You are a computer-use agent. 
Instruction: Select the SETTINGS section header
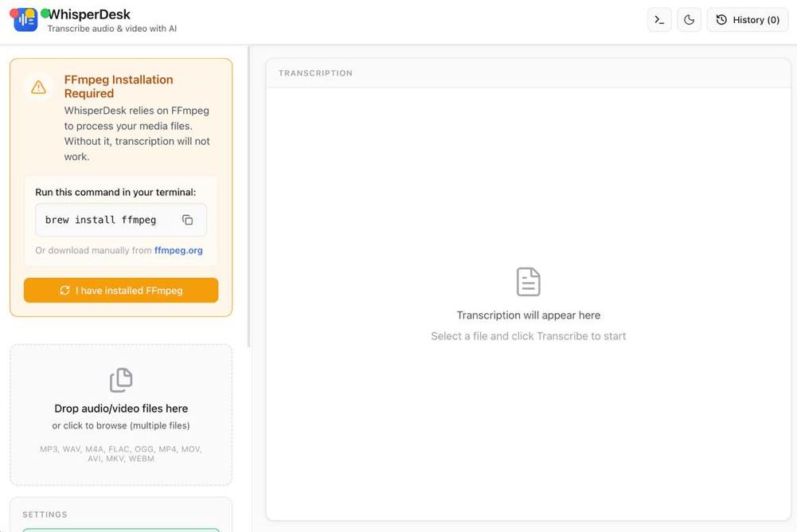coord(45,514)
